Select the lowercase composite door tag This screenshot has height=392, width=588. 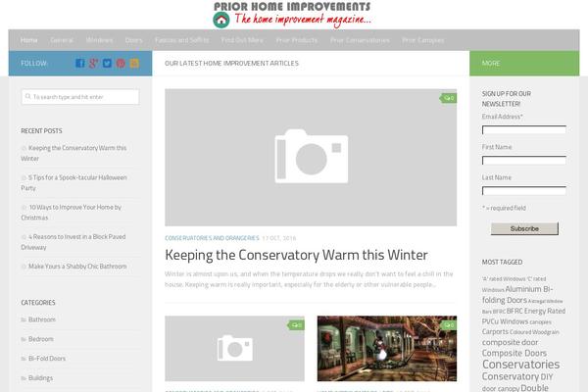[510, 342]
